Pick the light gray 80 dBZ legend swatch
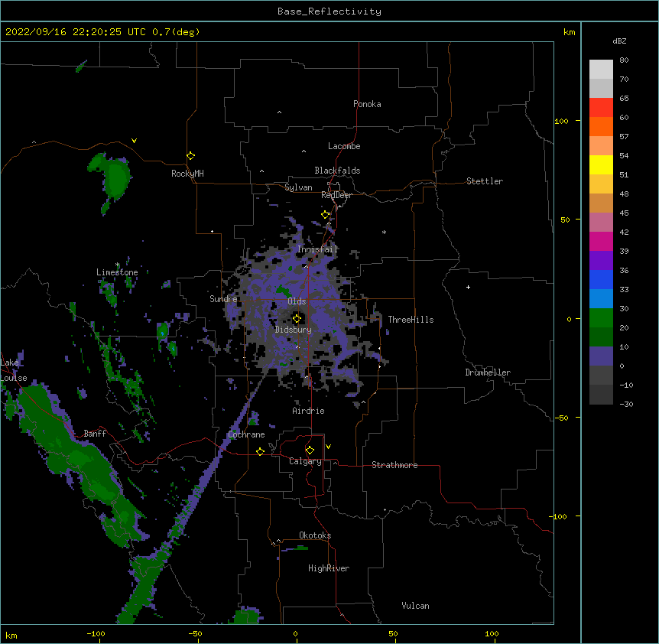The image size is (659, 644). tap(601, 70)
